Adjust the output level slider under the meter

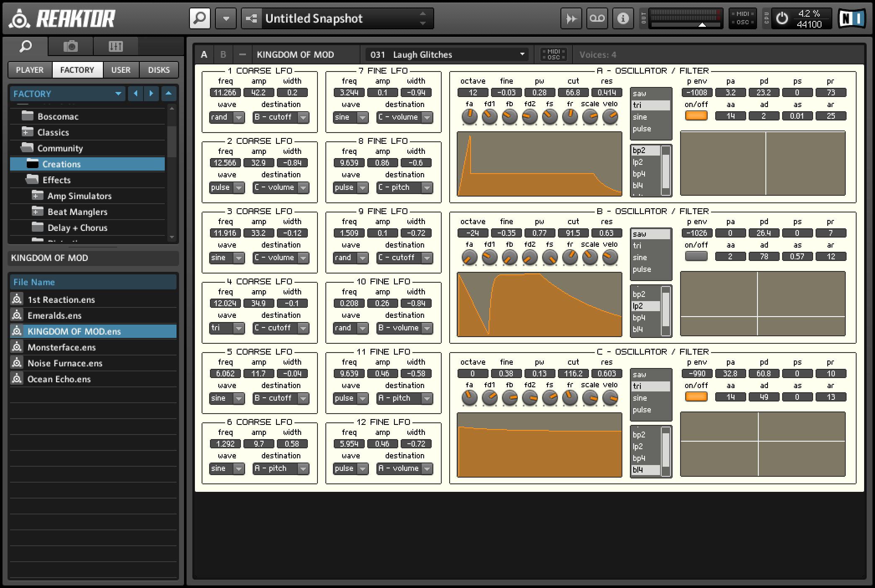click(702, 25)
